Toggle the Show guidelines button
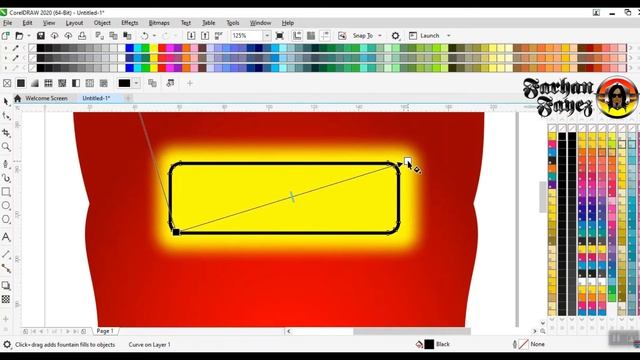Viewport: 640px width, 360px height. [325, 36]
